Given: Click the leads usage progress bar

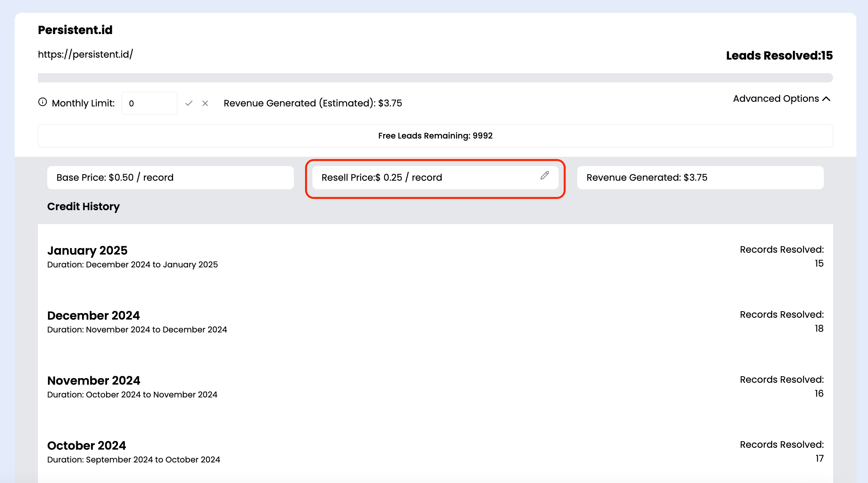Looking at the screenshot, I should click(435, 78).
